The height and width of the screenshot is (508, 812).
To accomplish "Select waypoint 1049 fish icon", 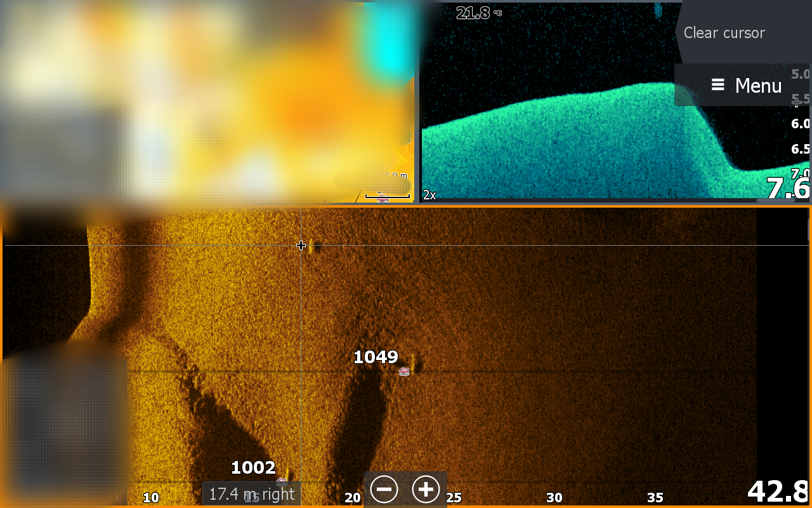I will tap(404, 371).
